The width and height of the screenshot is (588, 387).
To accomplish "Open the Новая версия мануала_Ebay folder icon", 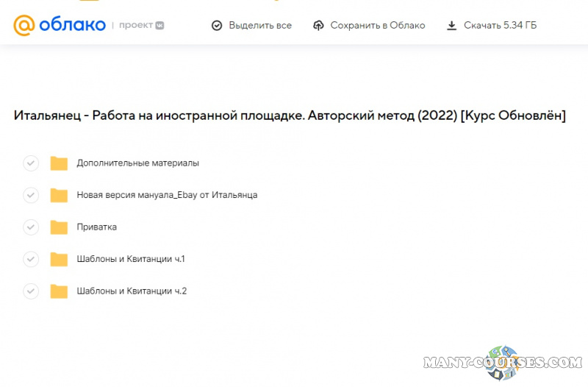I will (59, 195).
